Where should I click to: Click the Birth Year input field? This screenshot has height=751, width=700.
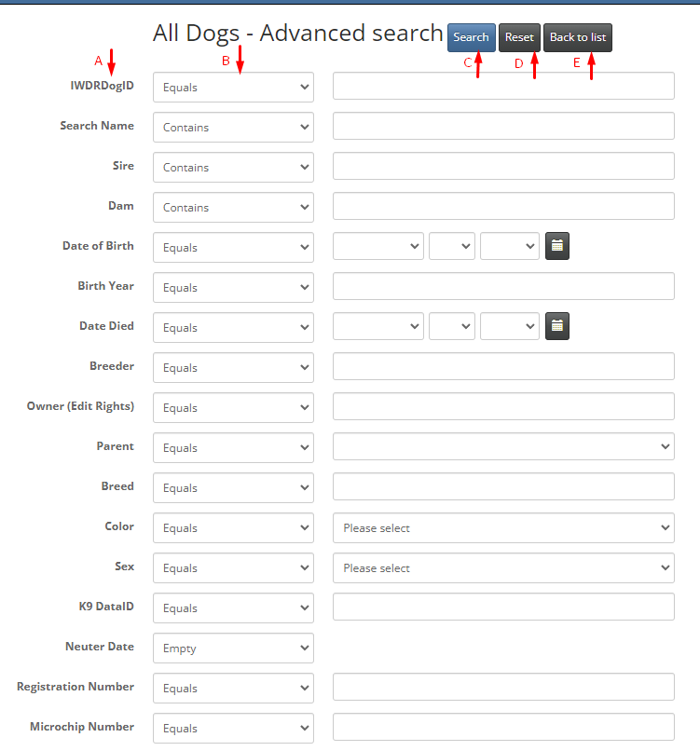(x=503, y=287)
